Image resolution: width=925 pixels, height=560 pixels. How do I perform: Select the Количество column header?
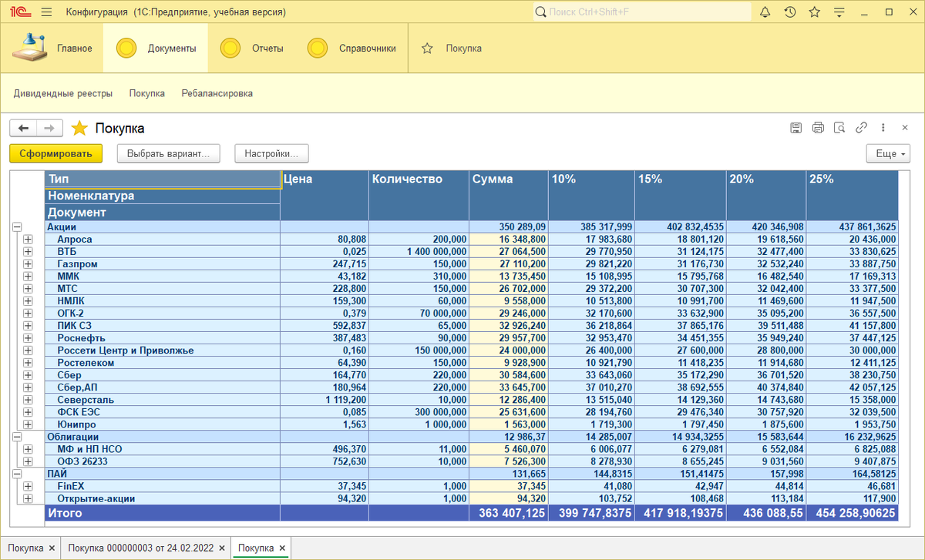pos(419,196)
